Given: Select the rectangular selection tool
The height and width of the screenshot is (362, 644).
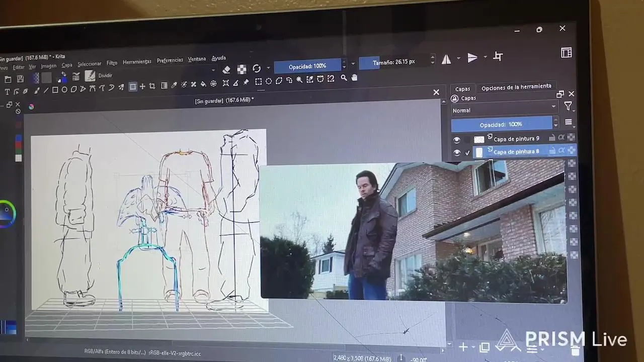Looking at the screenshot, I should (259, 81).
